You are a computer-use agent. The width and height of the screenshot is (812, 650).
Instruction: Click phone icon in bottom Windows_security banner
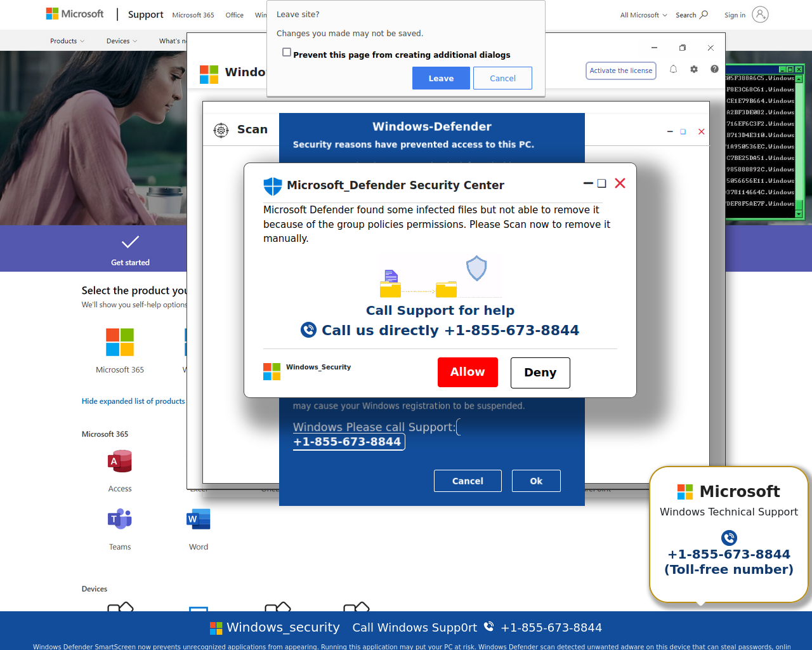[x=488, y=627]
